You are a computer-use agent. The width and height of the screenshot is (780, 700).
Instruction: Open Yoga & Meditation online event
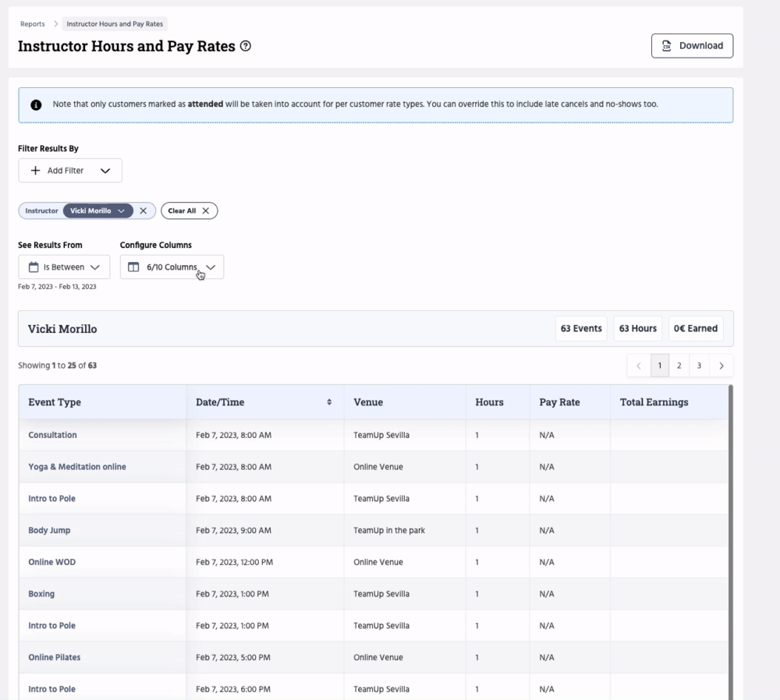76,467
